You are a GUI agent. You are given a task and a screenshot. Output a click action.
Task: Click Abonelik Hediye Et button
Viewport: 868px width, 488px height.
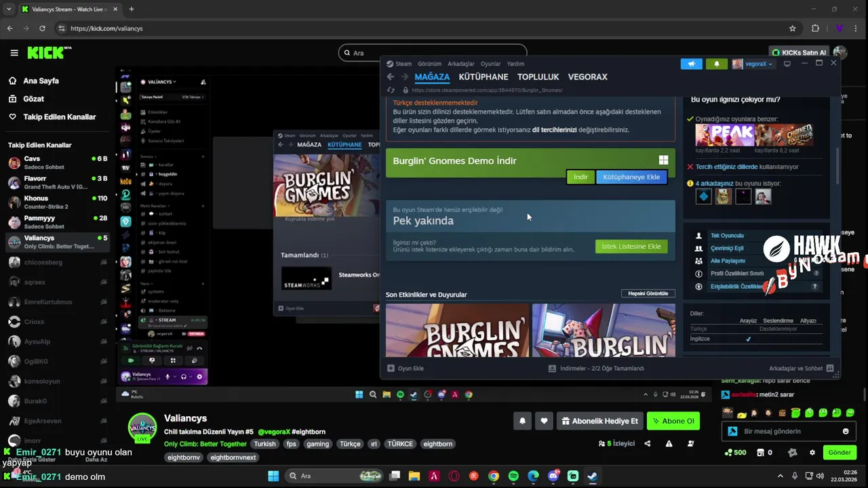pyautogui.click(x=599, y=421)
